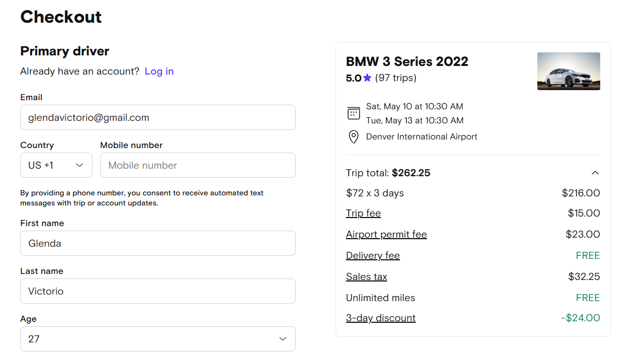Click the BMW 3 Series 2022 title

(x=407, y=61)
